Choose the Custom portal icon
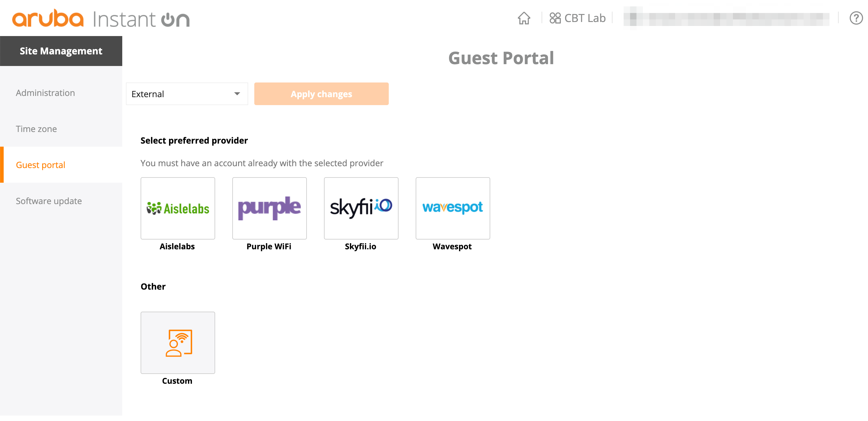868x421 pixels. pyautogui.click(x=178, y=342)
